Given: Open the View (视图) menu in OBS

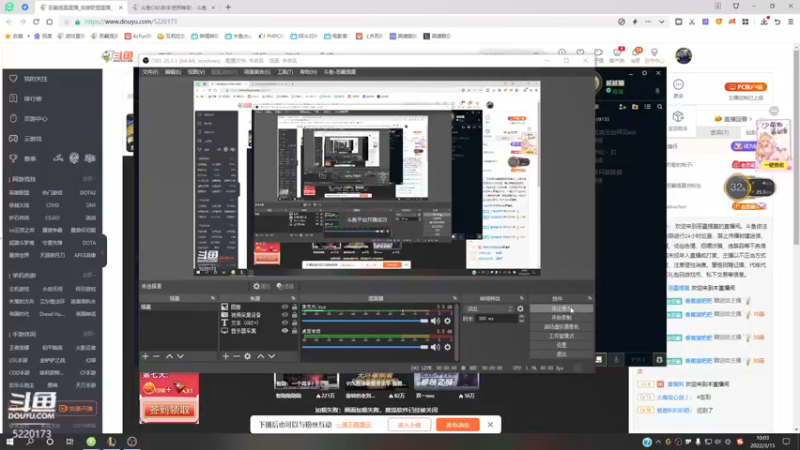Looking at the screenshot, I should 196,72.
